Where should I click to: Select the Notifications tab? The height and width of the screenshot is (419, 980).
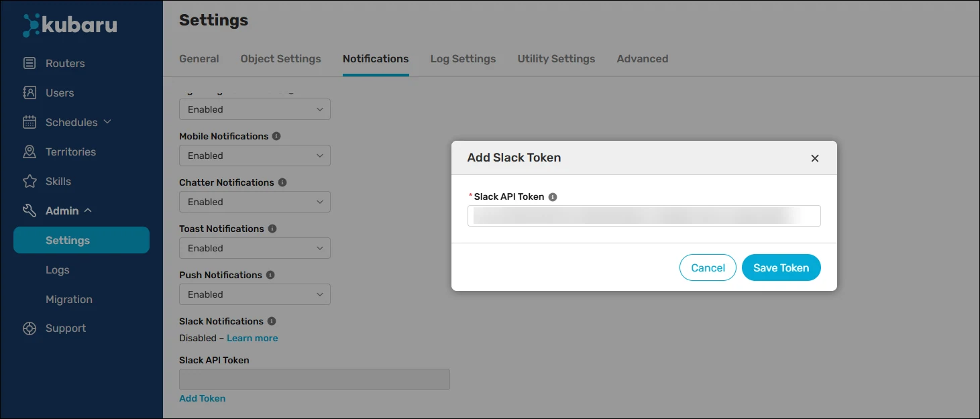376,59
